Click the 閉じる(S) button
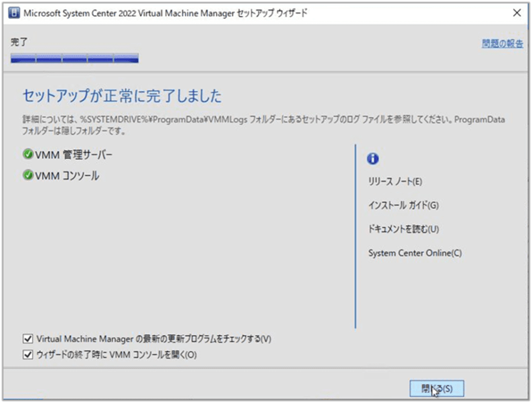The width and height of the screenshot is (532, 403). [x=436, y=388]
